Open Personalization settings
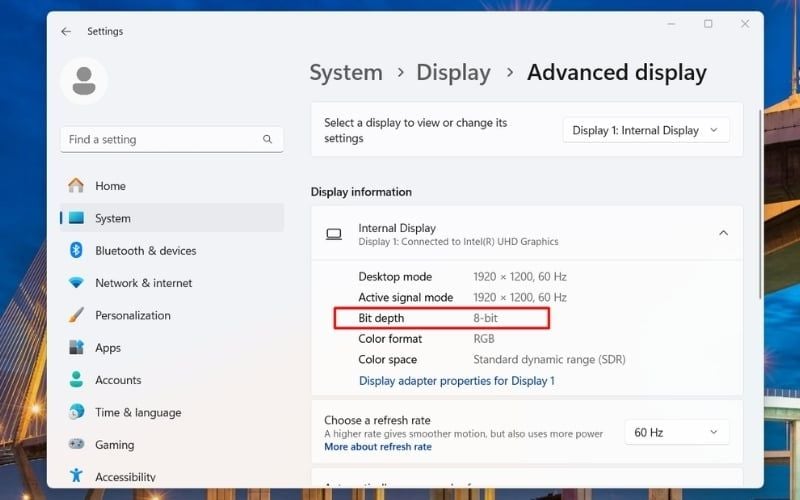 coord(132,315)
